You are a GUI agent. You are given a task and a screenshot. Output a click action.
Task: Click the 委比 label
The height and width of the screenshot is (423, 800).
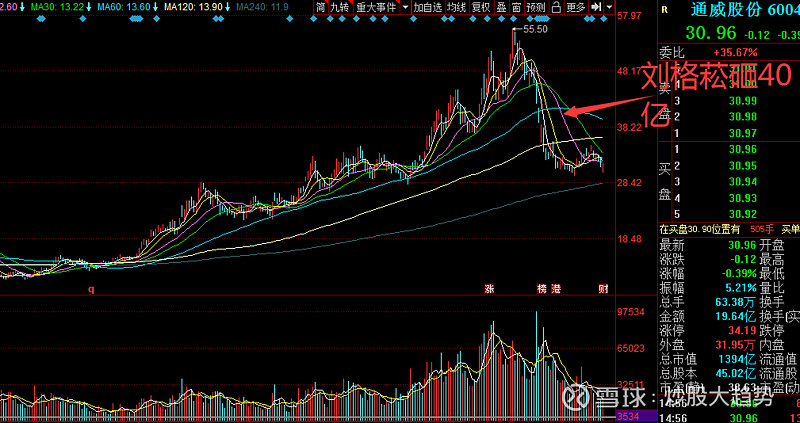click(x=671, y=53)
